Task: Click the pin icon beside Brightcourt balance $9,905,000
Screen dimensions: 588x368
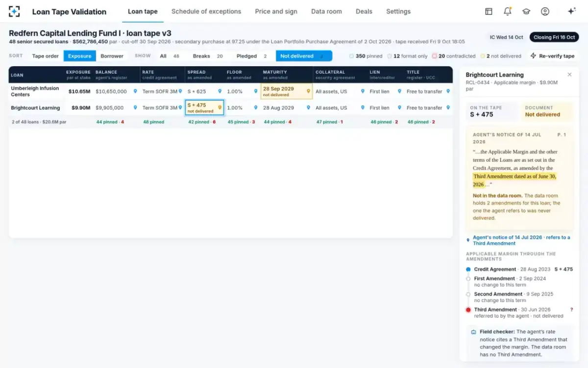Action: 135,107
